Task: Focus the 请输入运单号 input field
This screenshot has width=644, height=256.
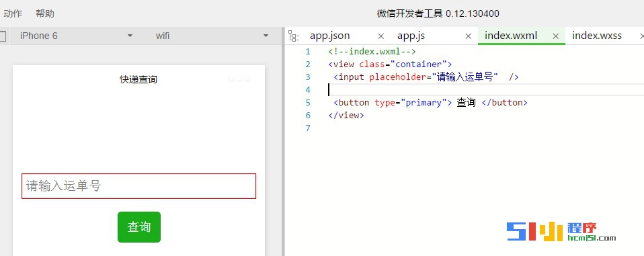Action: 139,186
